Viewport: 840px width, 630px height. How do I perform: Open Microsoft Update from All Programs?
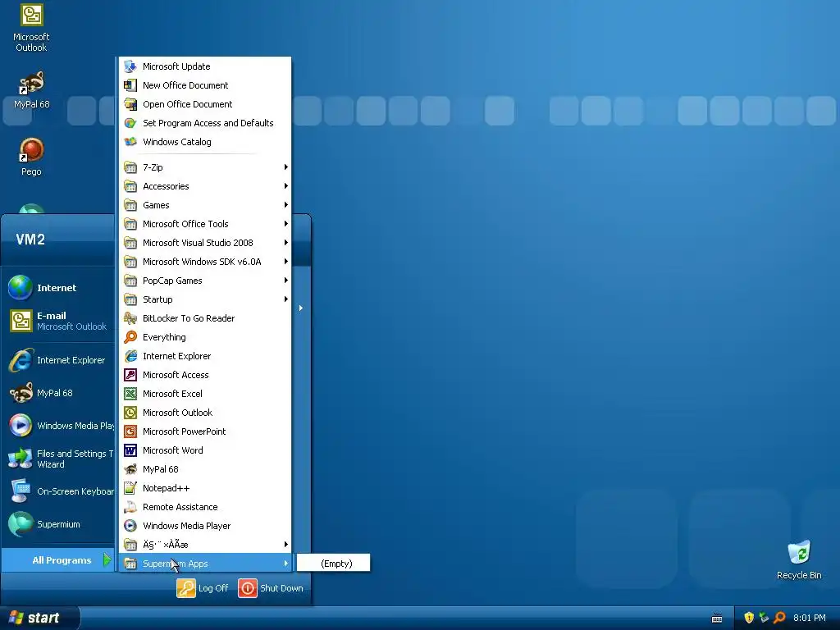(x=204, y=66)
